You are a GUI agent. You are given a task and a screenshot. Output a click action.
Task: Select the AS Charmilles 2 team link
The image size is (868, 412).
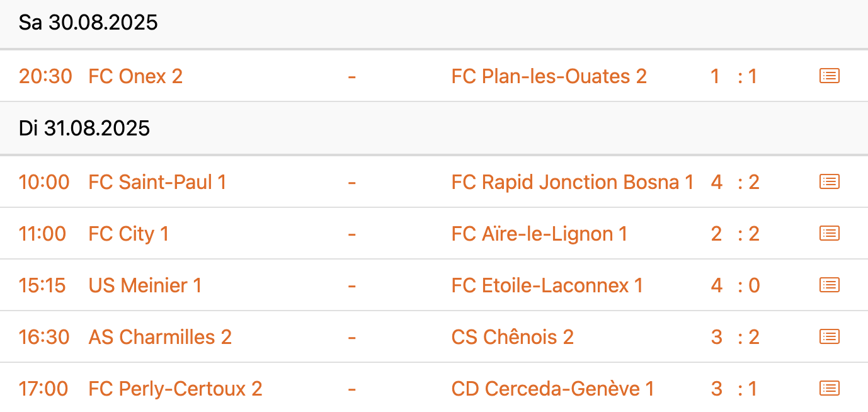coord(160,337)
